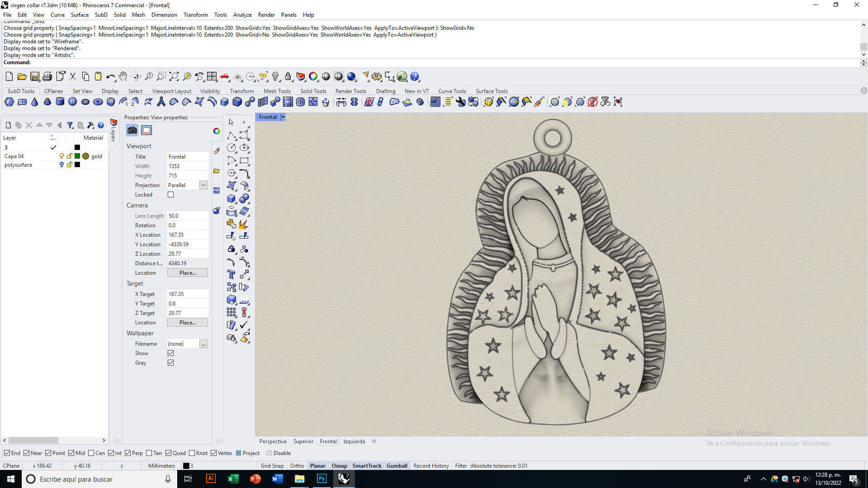This screenshot has height=488, width=868.
Task: Open Help with the question mark icon
Action: click(x=415, y=77)
